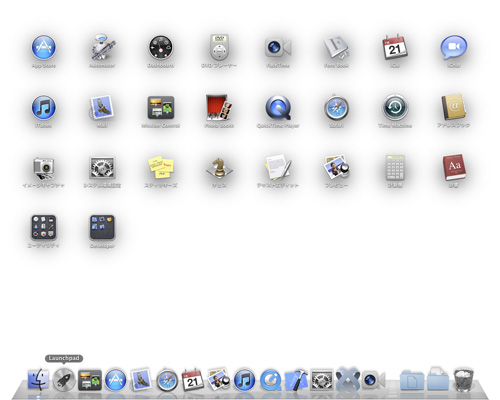Open TextEdit in Launchpad
Image resolution: width=500 pixels, height=400 pixels.
tap(278, 168)
